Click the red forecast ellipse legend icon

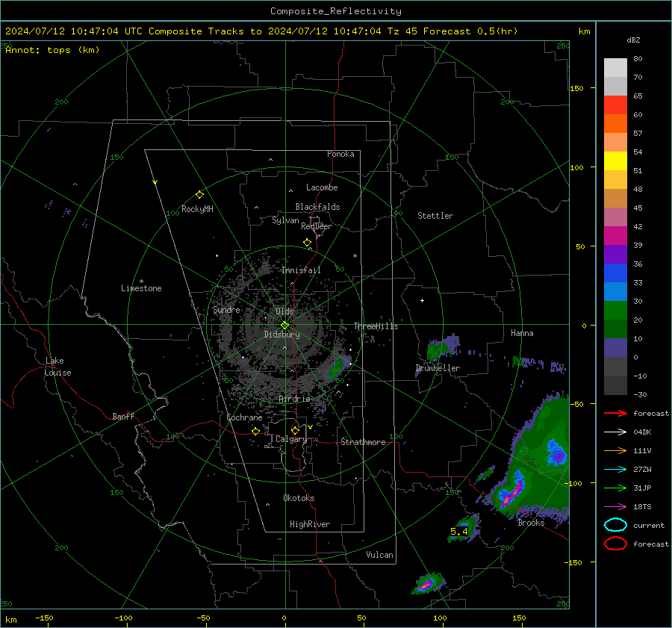615,544
